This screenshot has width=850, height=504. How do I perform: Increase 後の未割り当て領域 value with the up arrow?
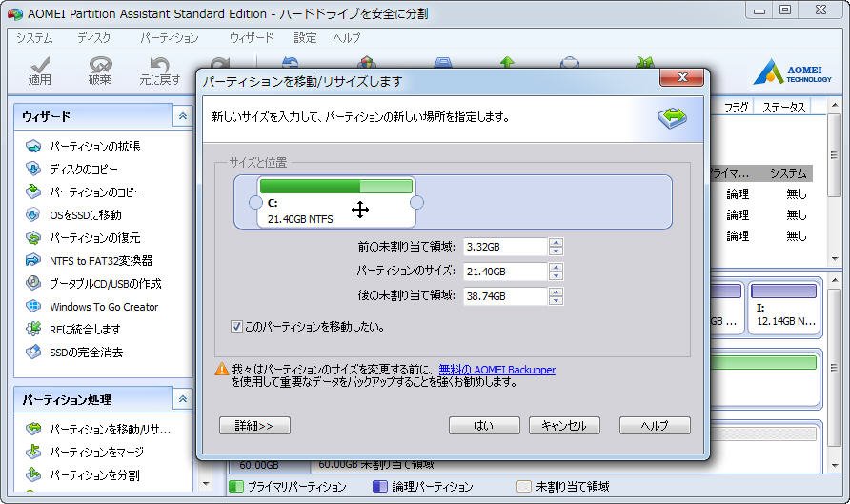pos(556,292)
